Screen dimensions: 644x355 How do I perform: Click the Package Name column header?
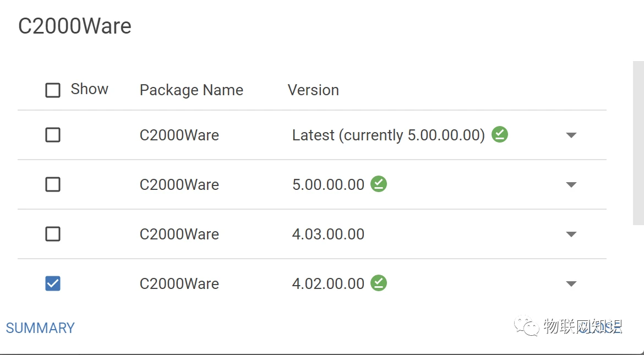191,90
